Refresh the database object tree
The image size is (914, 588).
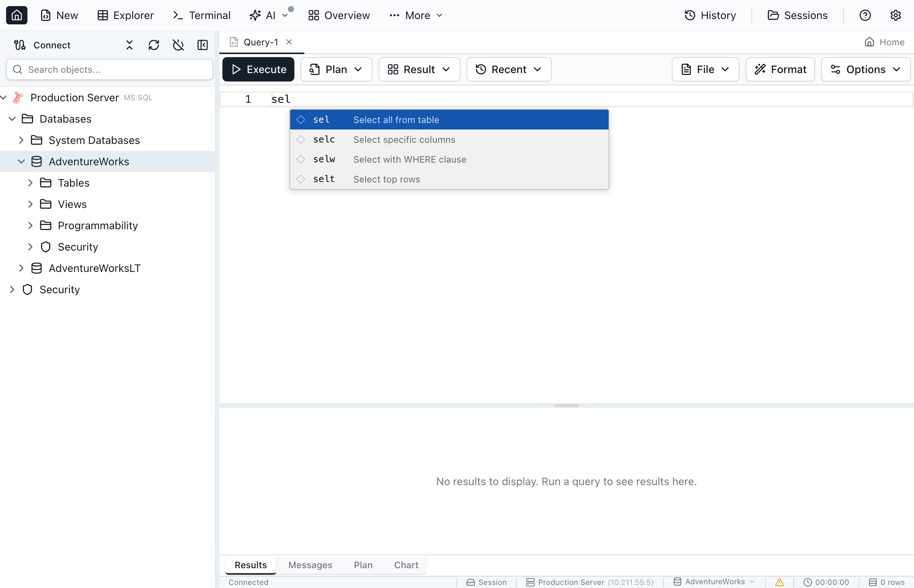(154, 45)
